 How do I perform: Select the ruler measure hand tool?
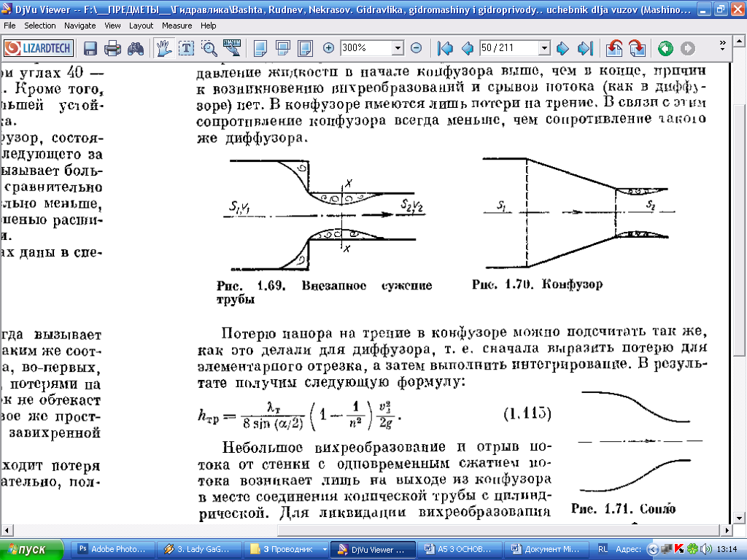tap(232, 48)
